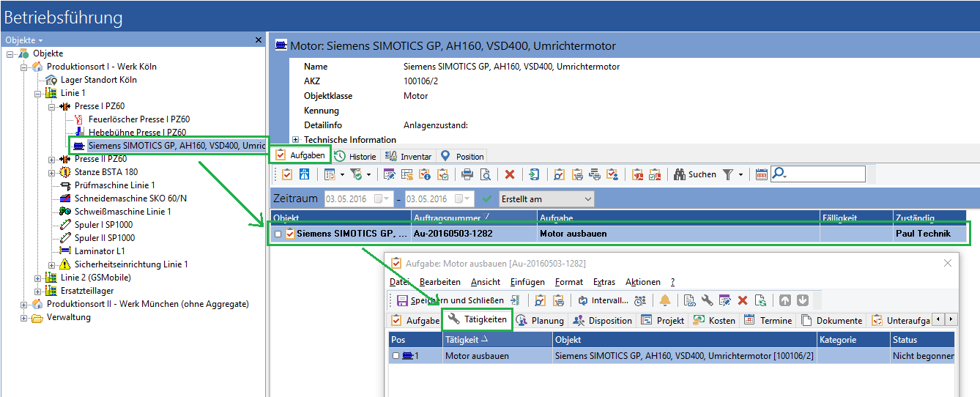980x397 pixels.
Task: Open the Kosten tab in Aufgabe window
Action: click(x=713, y=320)
